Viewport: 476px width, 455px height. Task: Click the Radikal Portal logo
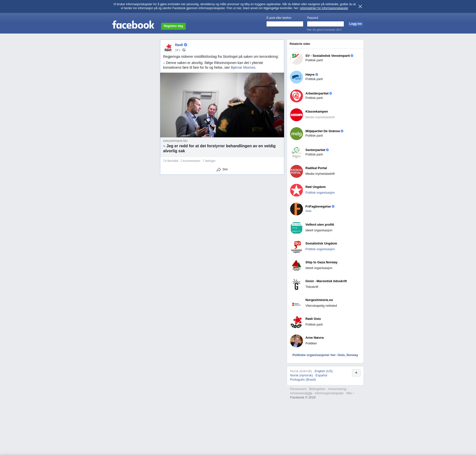pos(297,171)
